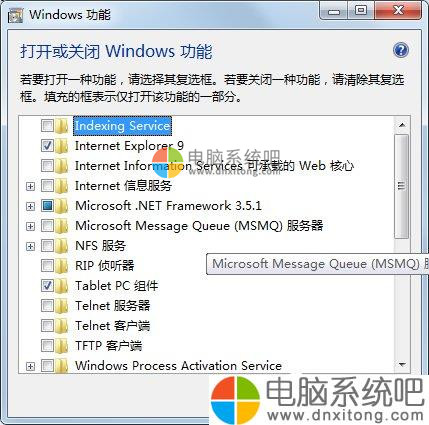Tick the Telnet 客户端 checkbox
The width and height of the screenshot is (429, 425).
[47, 326]
